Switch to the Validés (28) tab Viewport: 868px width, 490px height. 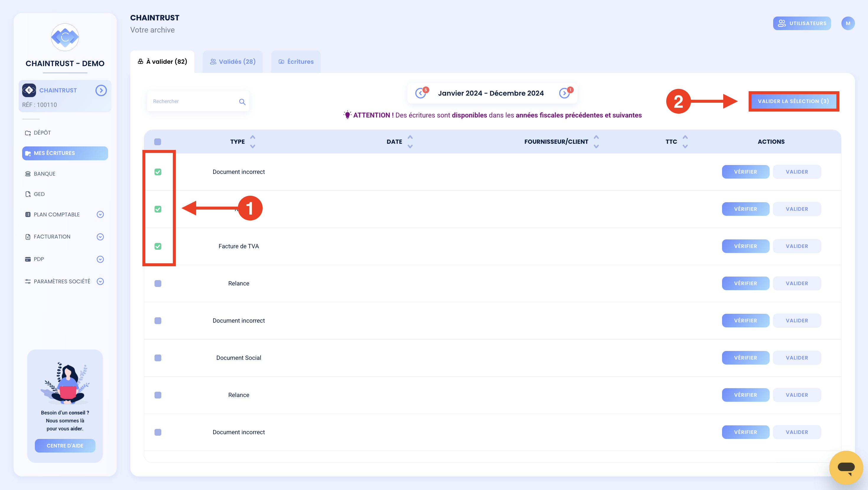[x=233, y=62]
